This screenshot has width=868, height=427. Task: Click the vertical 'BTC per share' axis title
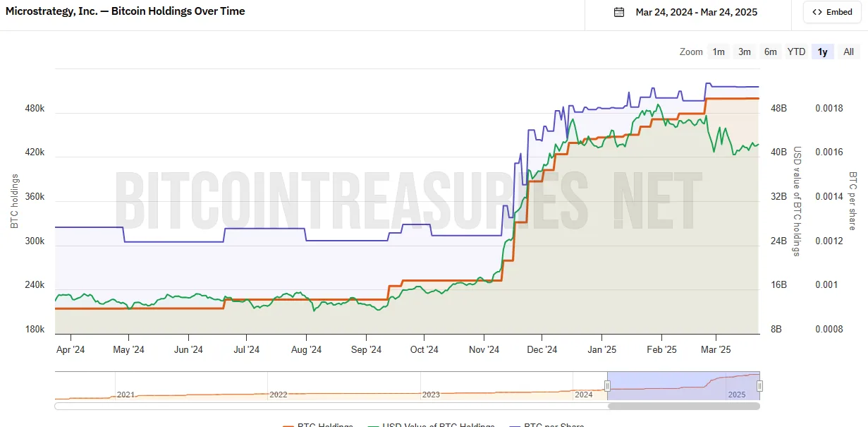pos(852,200)
